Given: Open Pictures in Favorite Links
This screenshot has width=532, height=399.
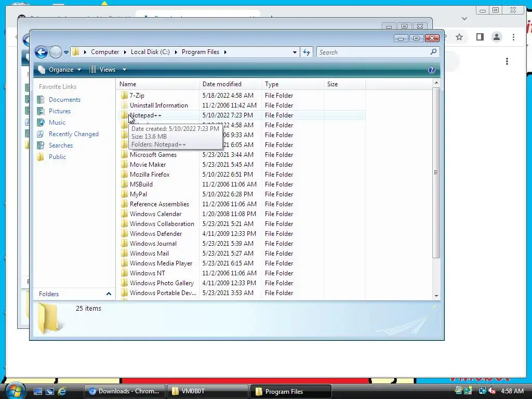Looking at the screenshot, I should pyautogui.click(x=60, y=111).
